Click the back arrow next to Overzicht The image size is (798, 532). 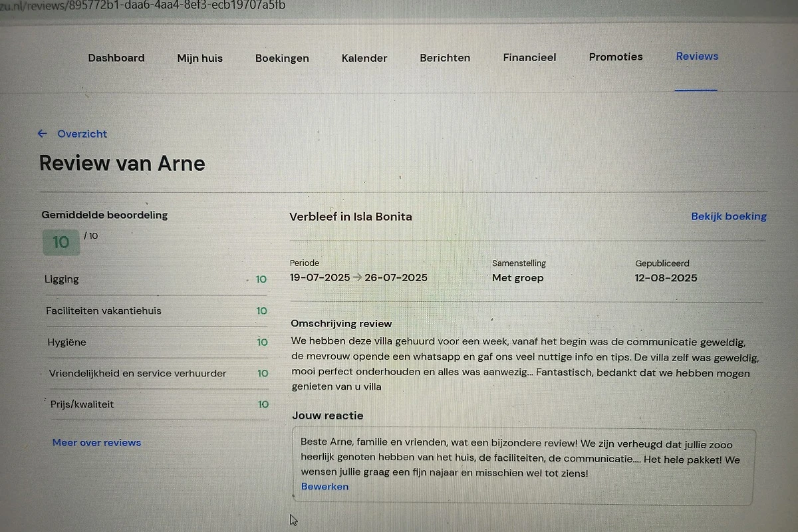click(x=43, y=134)
